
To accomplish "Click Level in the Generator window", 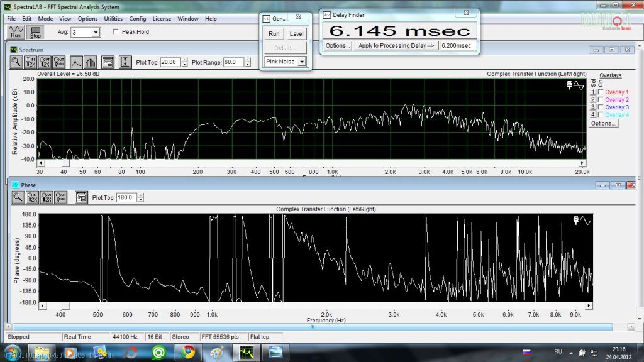I will tap(296, 34).
